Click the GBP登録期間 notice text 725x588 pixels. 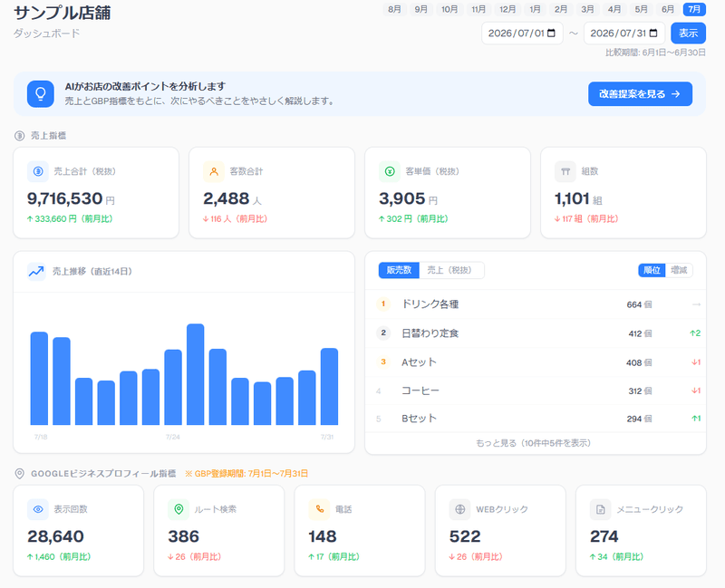tap(246, 474)
